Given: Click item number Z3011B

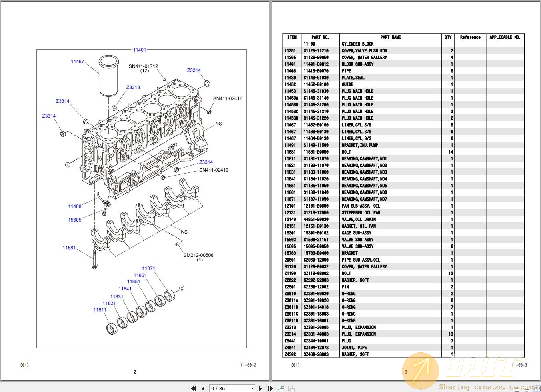Looking at the screenshot, I should [x=291, y=307].
